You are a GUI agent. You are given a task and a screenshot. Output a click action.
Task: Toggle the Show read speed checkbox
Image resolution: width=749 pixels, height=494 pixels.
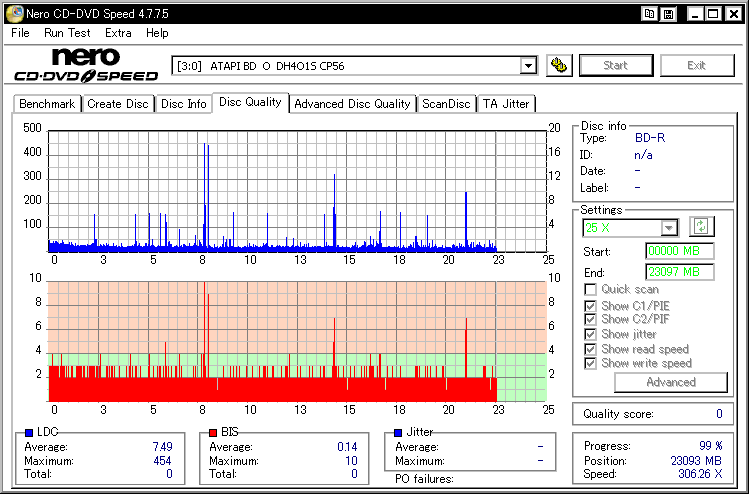coord(590,349)
